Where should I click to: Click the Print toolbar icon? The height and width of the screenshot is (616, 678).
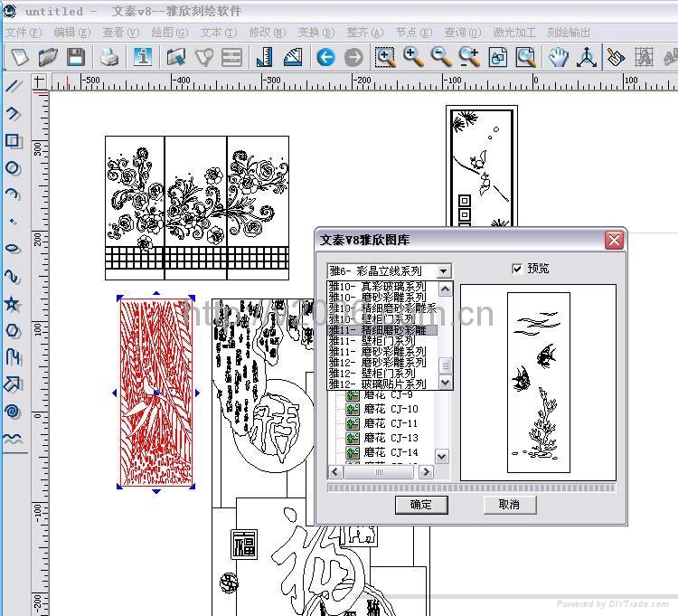click(109, 57)
